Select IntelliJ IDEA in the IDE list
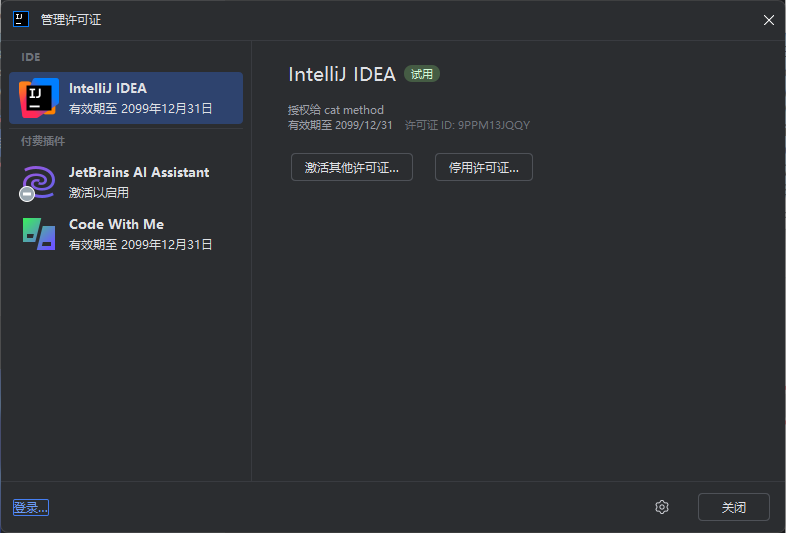 pos(126,98)
